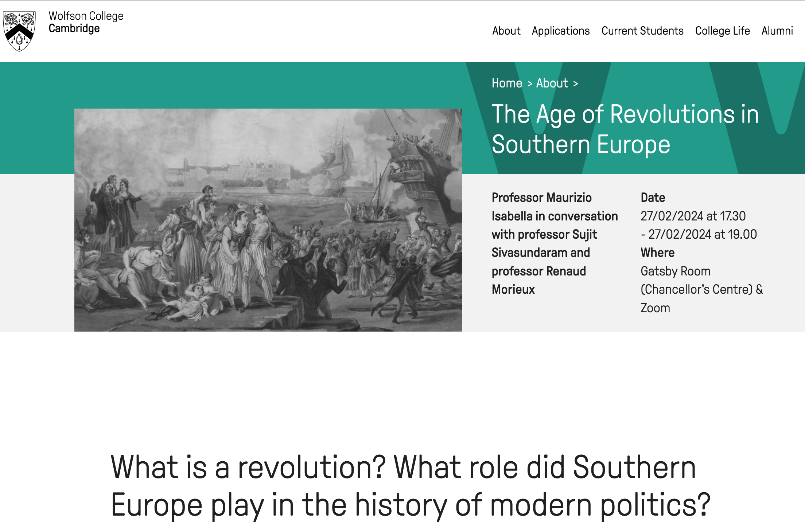Go to Current Students section
Screen dimensions: 805x532
(642, 31)
